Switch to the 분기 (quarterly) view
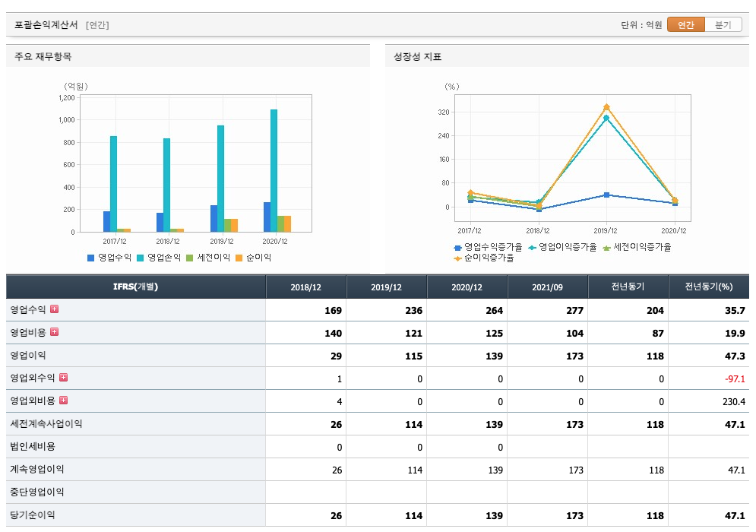Screen dimensions: 756x532 723,24
